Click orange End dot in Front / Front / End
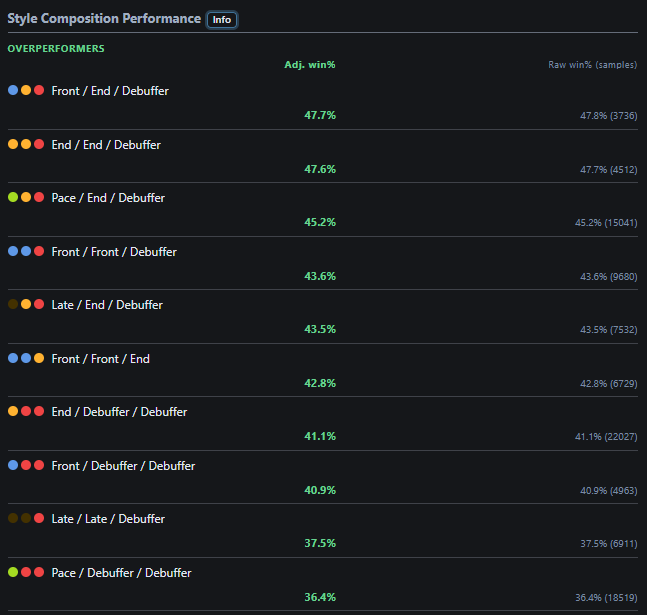Image resolution: width=647 pixels, height=615 pixels. (39, 358)
